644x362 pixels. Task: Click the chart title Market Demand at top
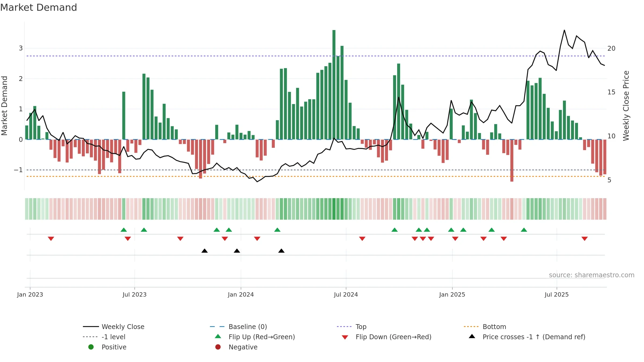coord(39,8)
